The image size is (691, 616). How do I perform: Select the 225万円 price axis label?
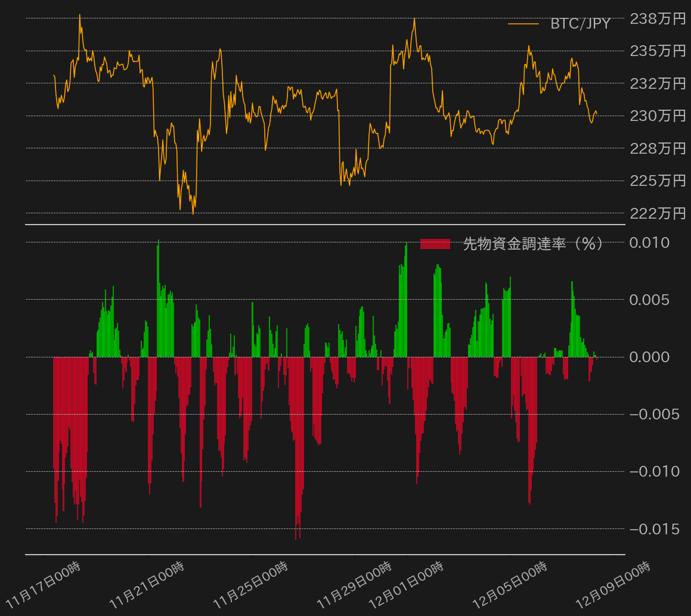tap(658, 181)
